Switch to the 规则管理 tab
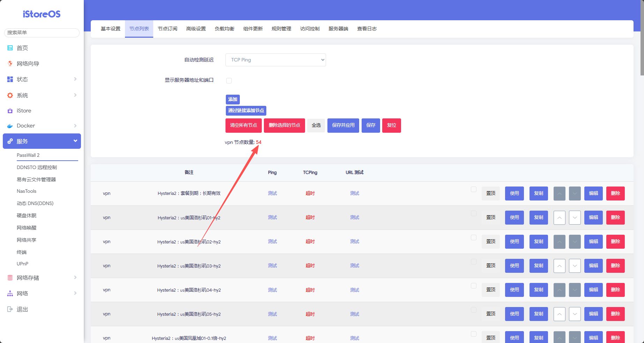This screenshot has width=644, height=343. point(281,29)
